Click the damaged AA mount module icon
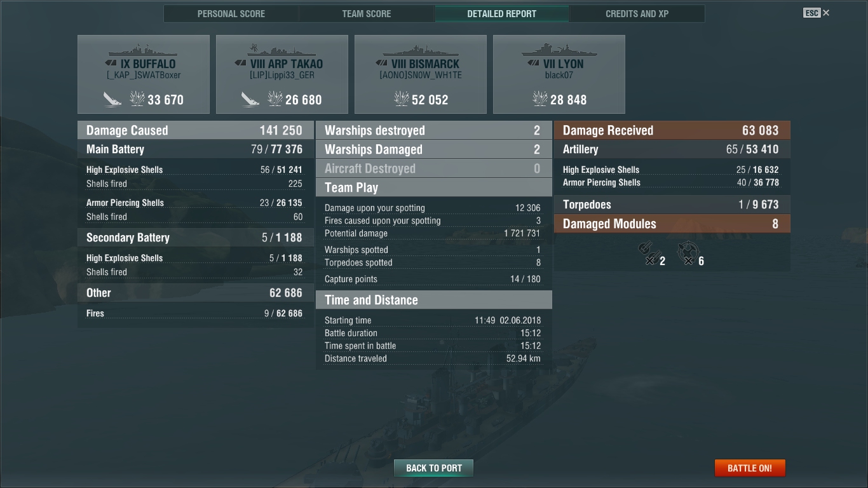Image resolution: width=868 pixels, height=488 pixels. pyautogui.click(x=688, y=253)
